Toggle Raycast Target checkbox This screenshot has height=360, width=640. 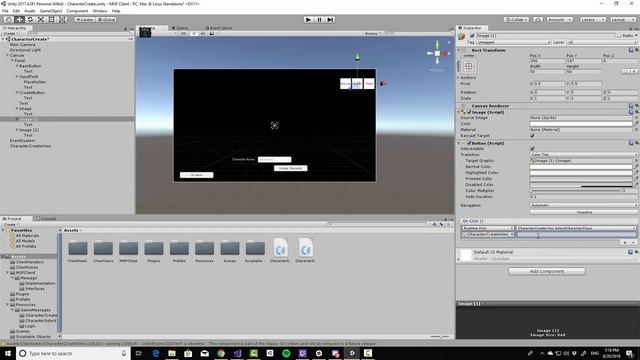[532, 136]
